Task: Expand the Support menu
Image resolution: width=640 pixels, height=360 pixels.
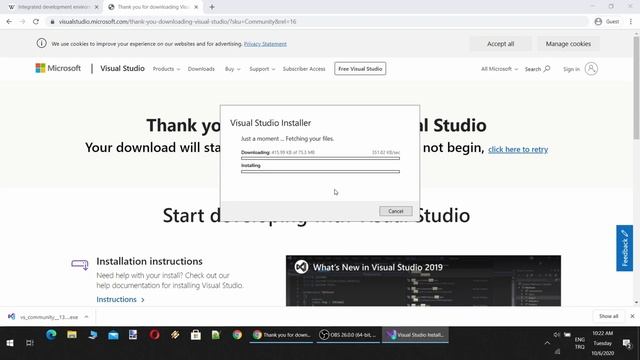Action: click(262, 69)
